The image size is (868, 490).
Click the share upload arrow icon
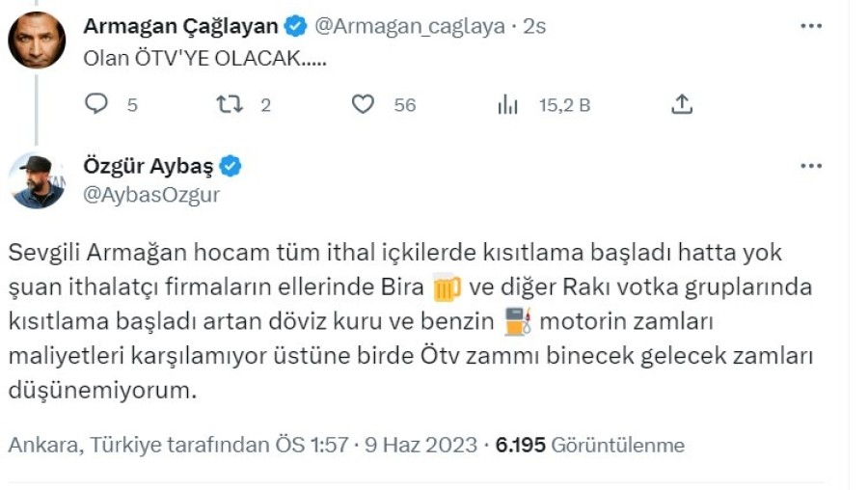pos(682,104)
